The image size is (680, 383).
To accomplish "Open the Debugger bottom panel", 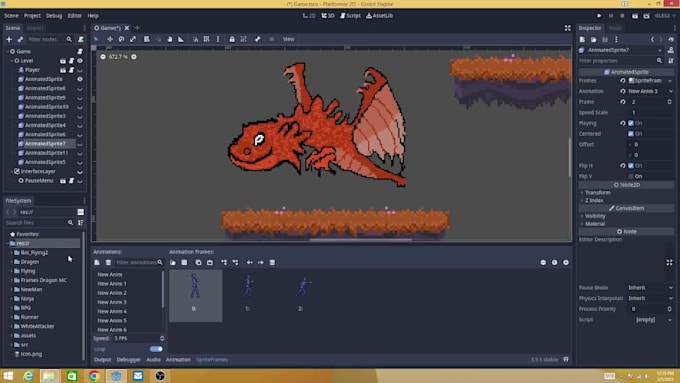I will click(128, 360).
